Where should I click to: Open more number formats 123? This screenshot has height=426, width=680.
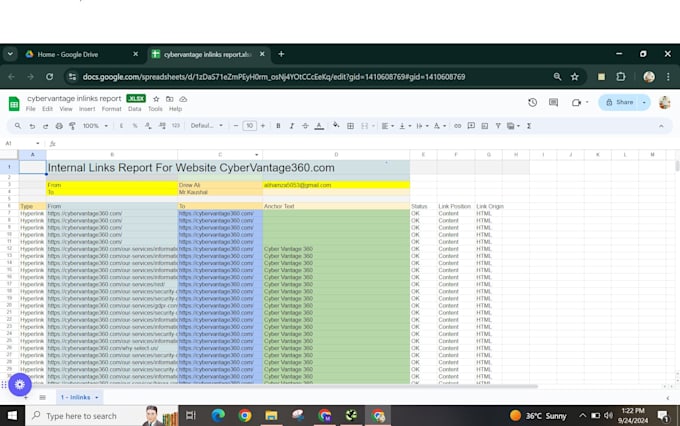(176, 126)
